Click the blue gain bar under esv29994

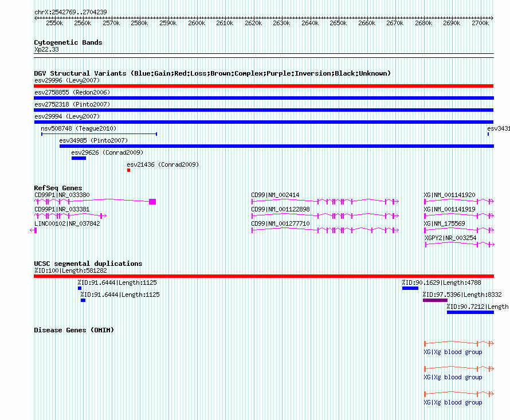pos(264,122)
